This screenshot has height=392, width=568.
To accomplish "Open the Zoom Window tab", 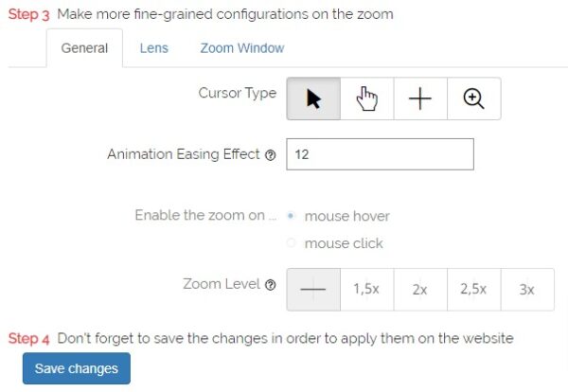I will 241,48.
